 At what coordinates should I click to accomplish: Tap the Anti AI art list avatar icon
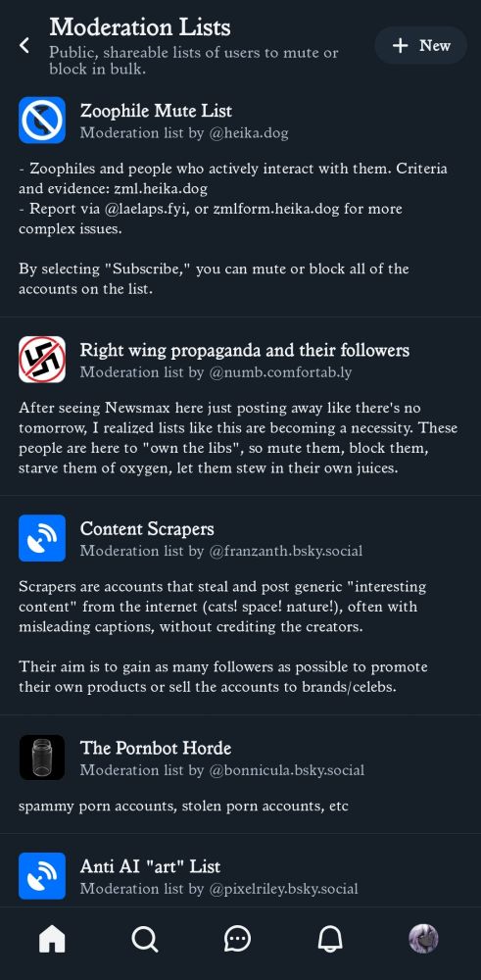pyautogui.click(x=42, y=875)
